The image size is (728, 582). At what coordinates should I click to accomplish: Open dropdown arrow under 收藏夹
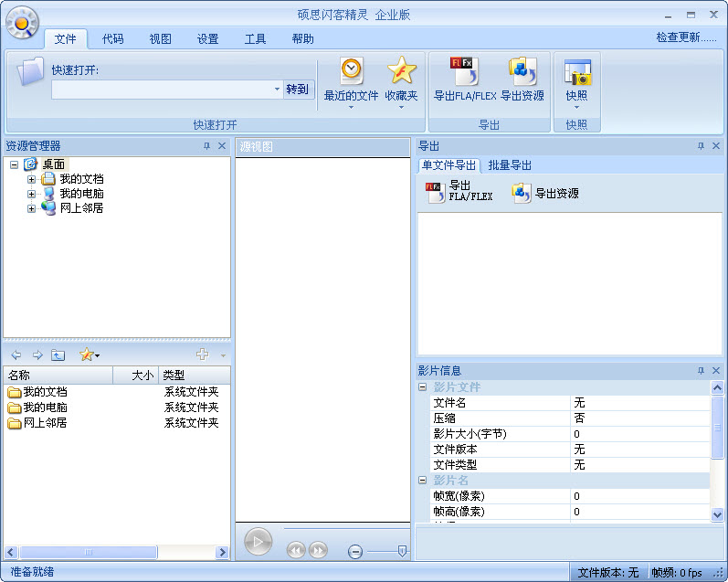coord(402,107)
